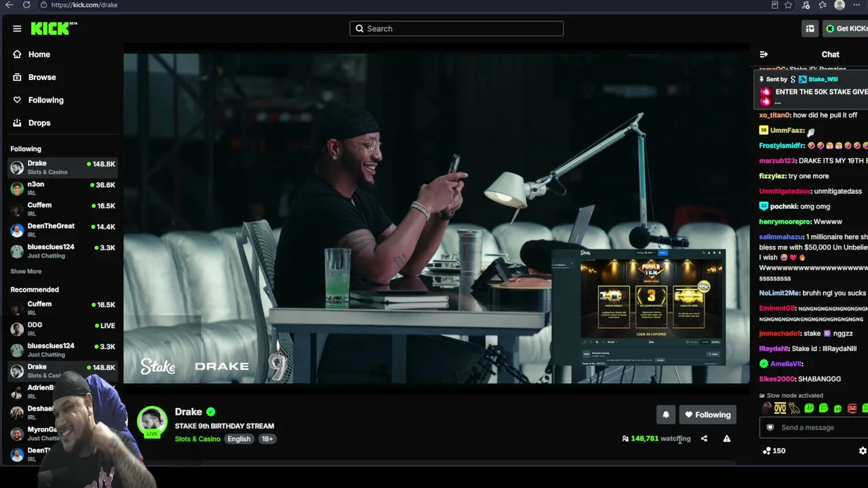Click the English language tag
This screenshot has height=488, width=868.
239,439
